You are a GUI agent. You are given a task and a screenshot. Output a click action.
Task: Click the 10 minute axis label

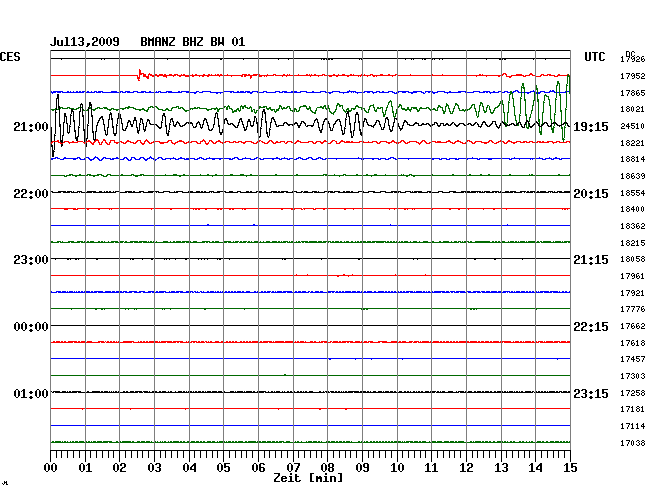(397, 468)
